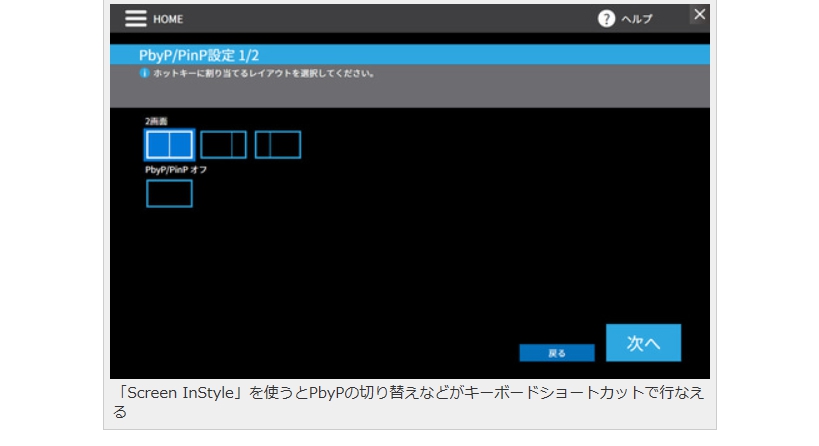Select the equal split two-screen layout
The width and height of the screenshot is (819, 446).
point(169,145)
